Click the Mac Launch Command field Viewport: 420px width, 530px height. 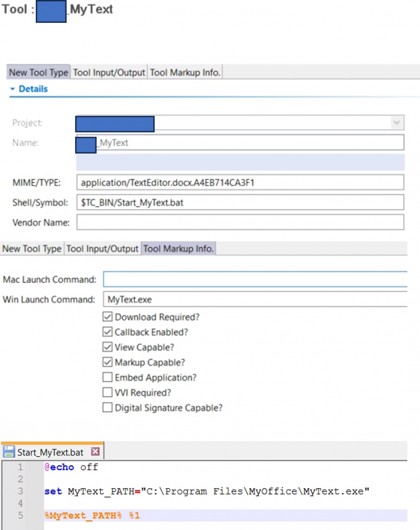[x=255, y=280]
